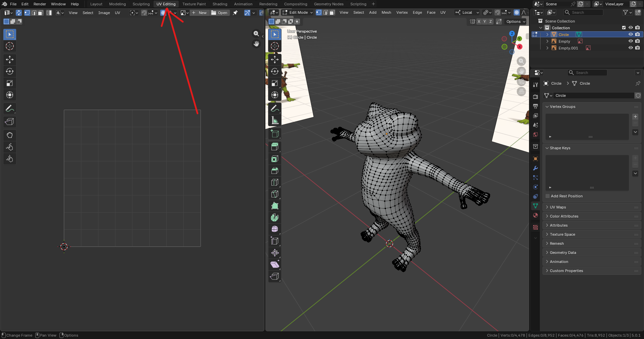Select the Move tool in 3D viewport
644x339 pixels.
point(275,60)
